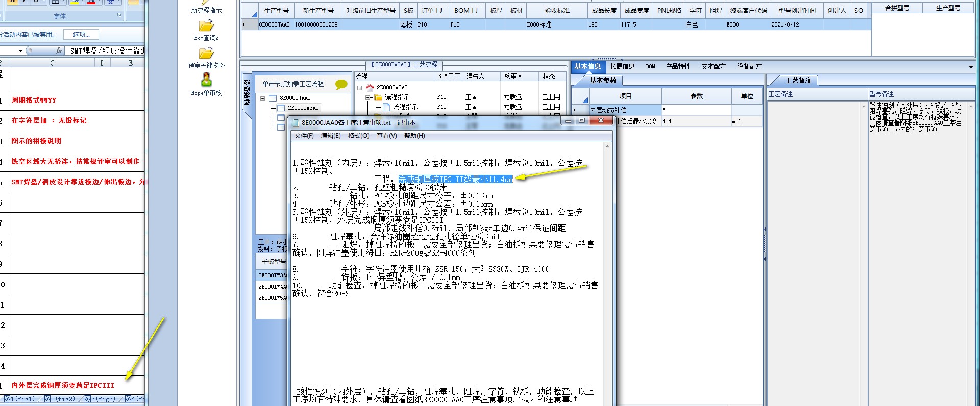Viewport: 980px width, 406px height.
Task: Open the 帮助(H) menu in Notepad
Action: [414, 136]
